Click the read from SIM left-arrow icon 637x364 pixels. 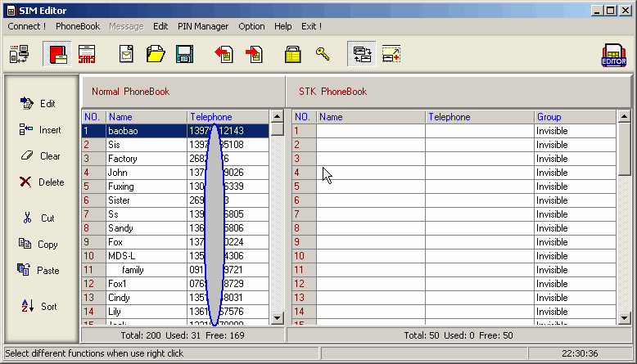pos(224,54)
